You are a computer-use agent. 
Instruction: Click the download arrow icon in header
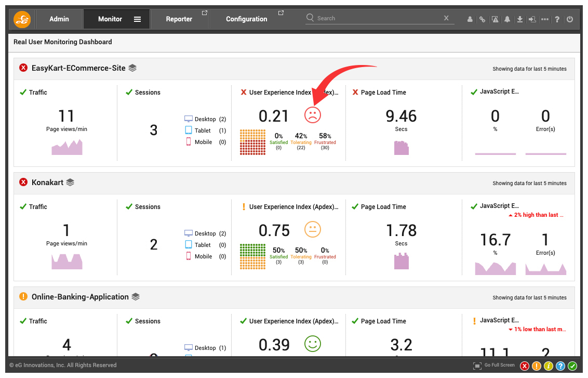pos(520,19)
